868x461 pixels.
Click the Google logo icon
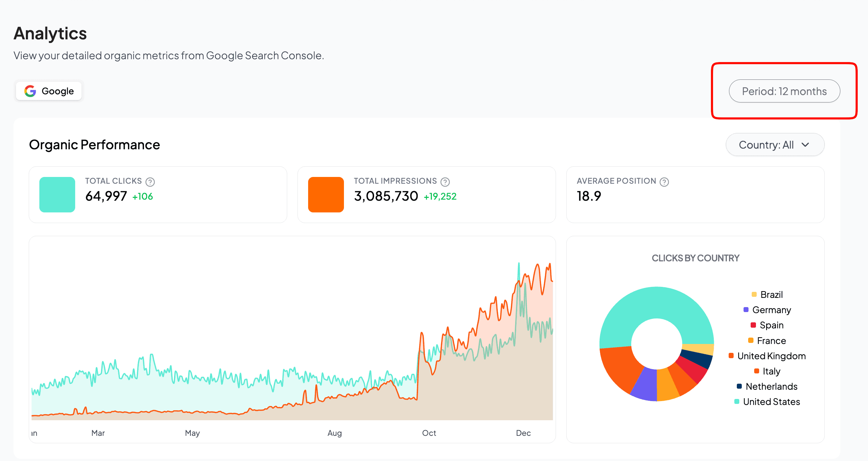[30, 91]
